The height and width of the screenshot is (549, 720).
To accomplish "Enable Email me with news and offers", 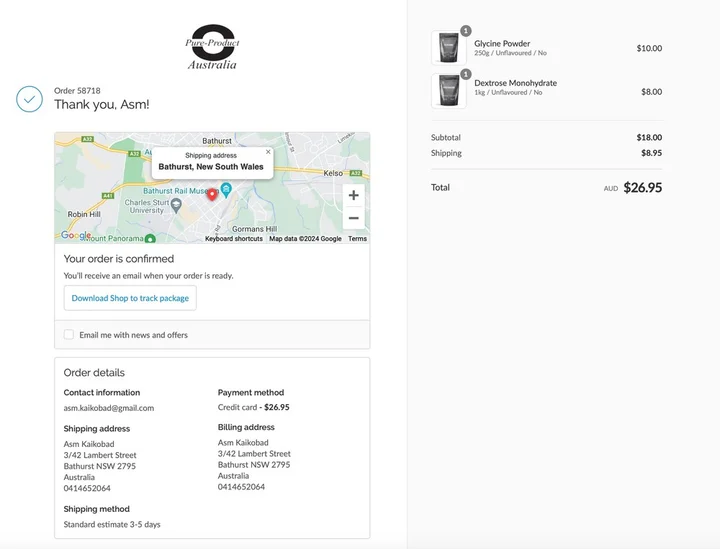I will [69, 335].
